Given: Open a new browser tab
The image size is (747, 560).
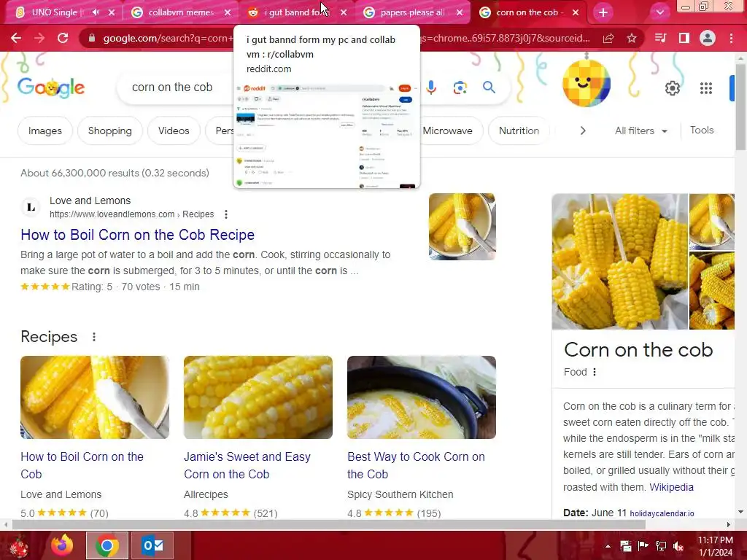Looking at the screenshot, I should [x=603, y=12].
